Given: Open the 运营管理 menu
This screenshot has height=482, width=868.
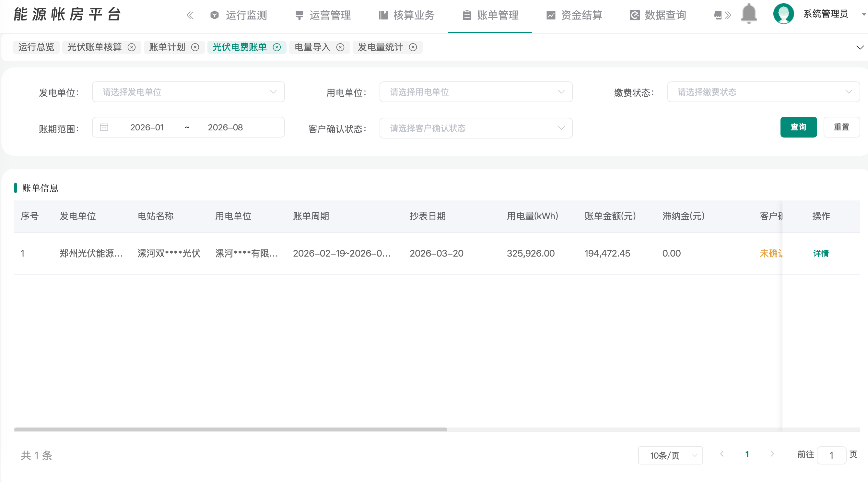Looking at the screenshot, I should pyautogui.click(x=323, y=15).
